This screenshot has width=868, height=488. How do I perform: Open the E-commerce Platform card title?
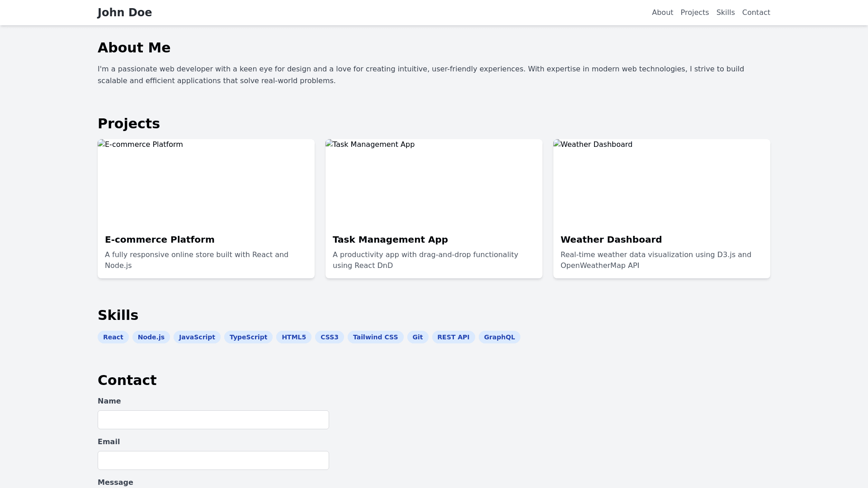tap(160, 239)
